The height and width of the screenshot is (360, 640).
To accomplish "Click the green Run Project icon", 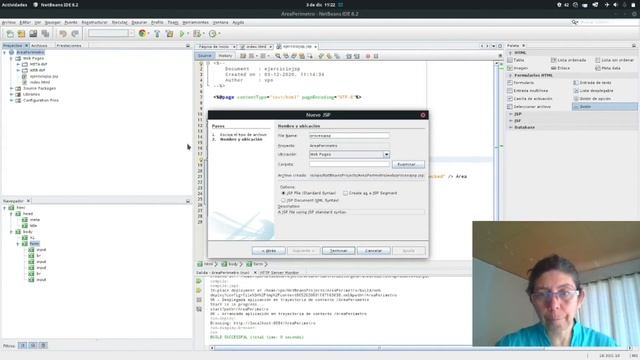I will coord(182,34).
